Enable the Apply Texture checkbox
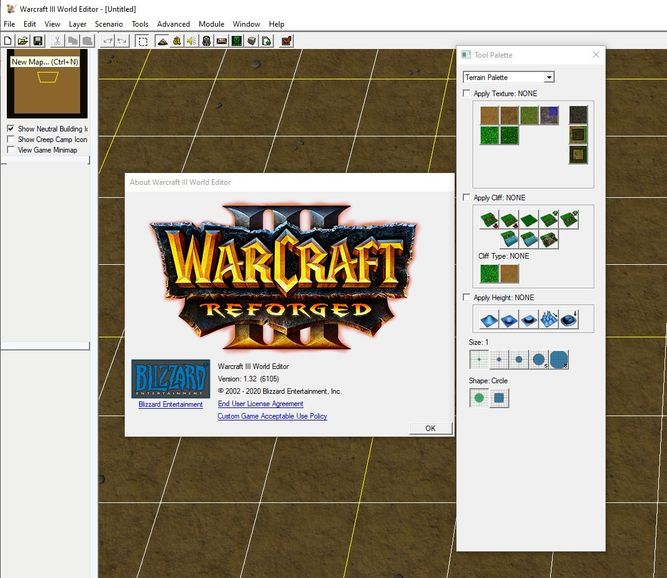This screenshot has height=578, width=667. [467, 93]
